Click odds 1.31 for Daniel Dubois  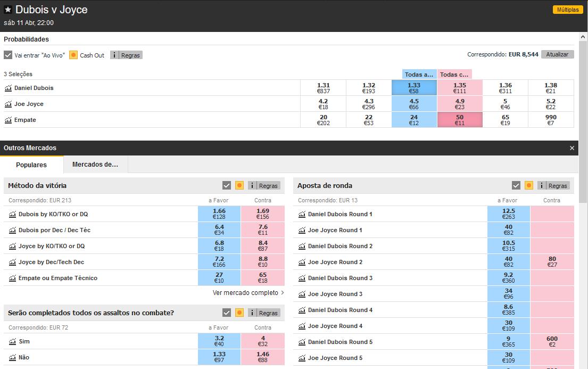coord(323,88)
